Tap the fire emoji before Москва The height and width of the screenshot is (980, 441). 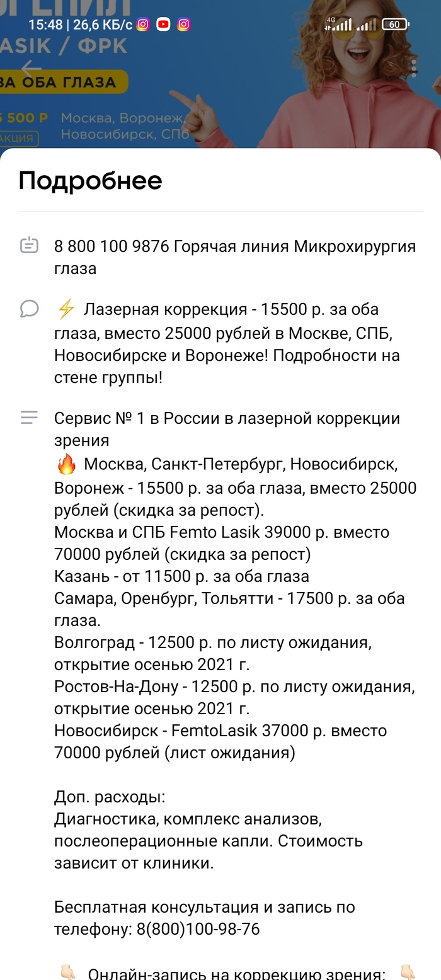(x=66, y=465)
